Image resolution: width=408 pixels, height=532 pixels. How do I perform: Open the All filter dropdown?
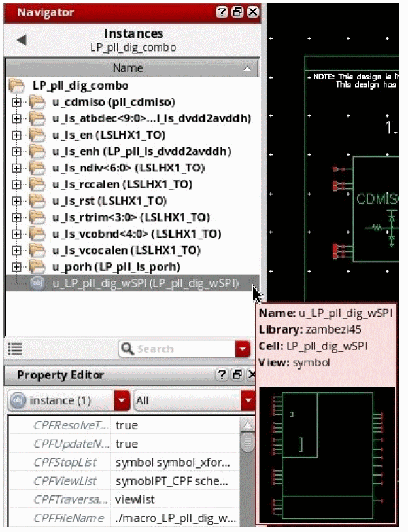point(248,400)
